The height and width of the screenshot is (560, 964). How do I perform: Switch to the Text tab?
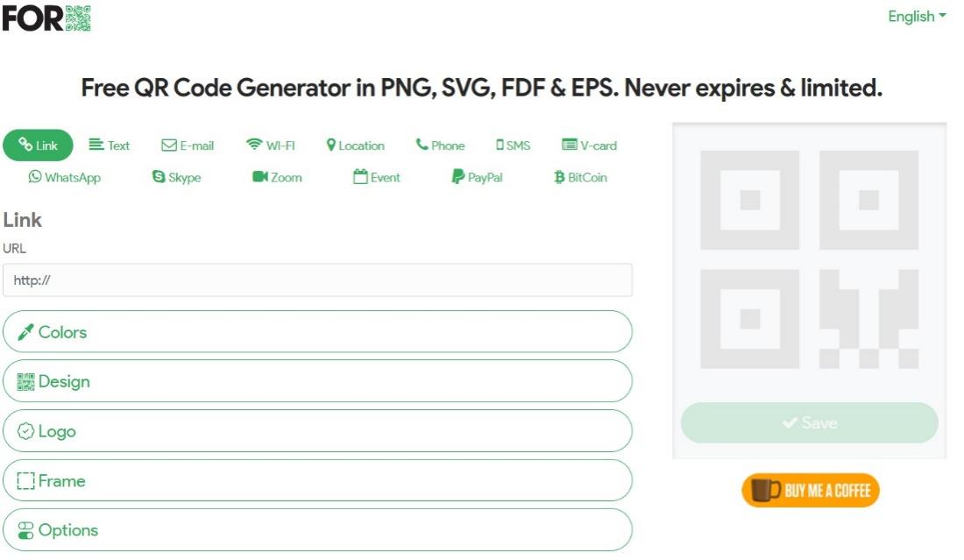coord(110,145)
